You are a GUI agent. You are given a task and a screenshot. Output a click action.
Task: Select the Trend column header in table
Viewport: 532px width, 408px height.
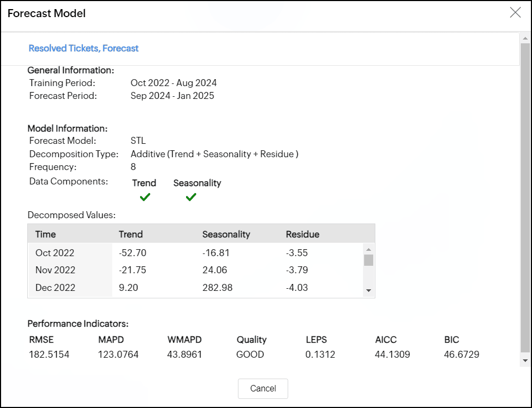(130, 234)
